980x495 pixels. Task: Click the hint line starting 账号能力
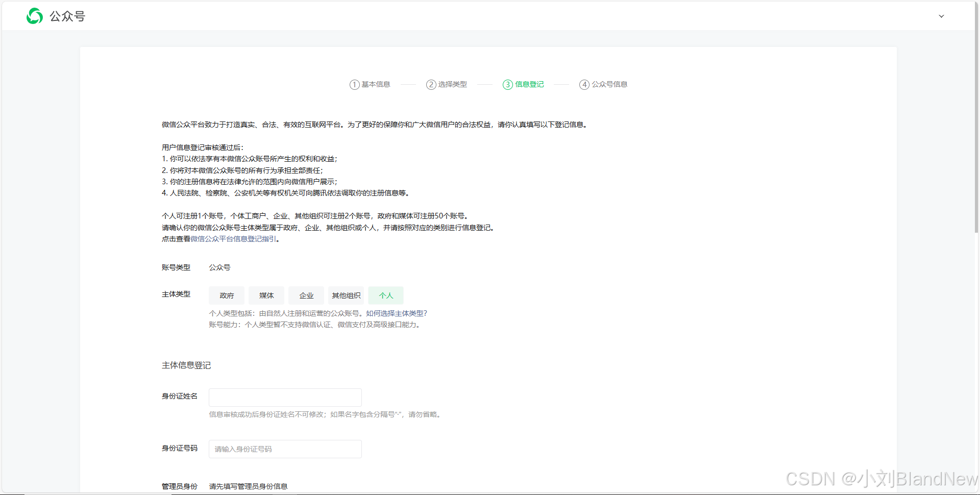(315, 325)
